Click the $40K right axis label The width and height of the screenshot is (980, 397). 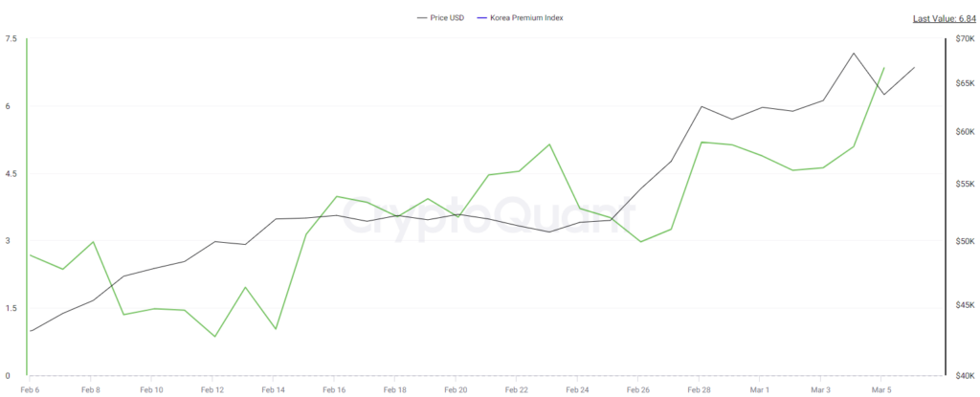coord(964,376)
